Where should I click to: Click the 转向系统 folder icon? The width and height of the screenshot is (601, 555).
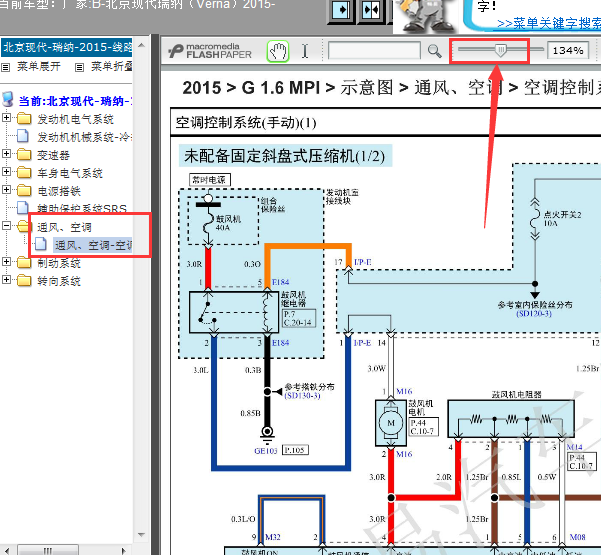click(x=24, y=281)
